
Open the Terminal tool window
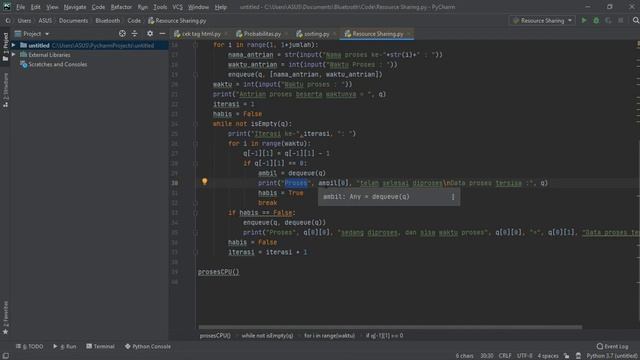click(100, 347)
